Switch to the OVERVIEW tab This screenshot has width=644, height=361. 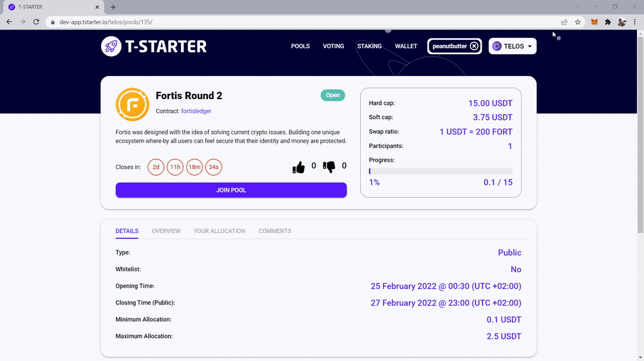point(166,231)
